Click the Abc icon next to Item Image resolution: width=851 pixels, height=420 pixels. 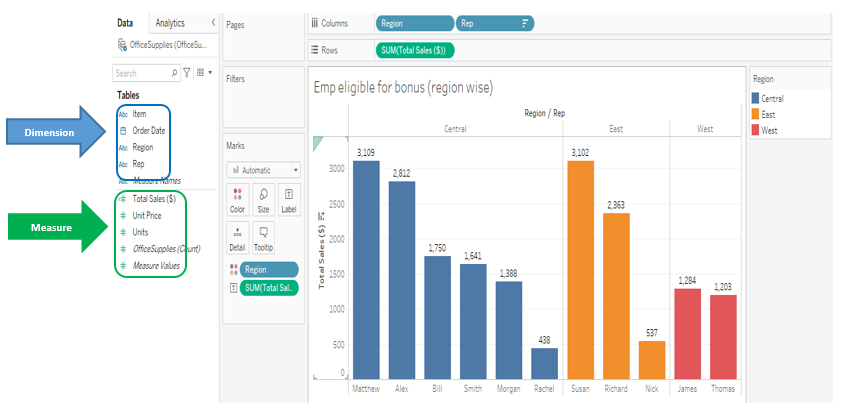pyautogui.click(x=123, y=114)
